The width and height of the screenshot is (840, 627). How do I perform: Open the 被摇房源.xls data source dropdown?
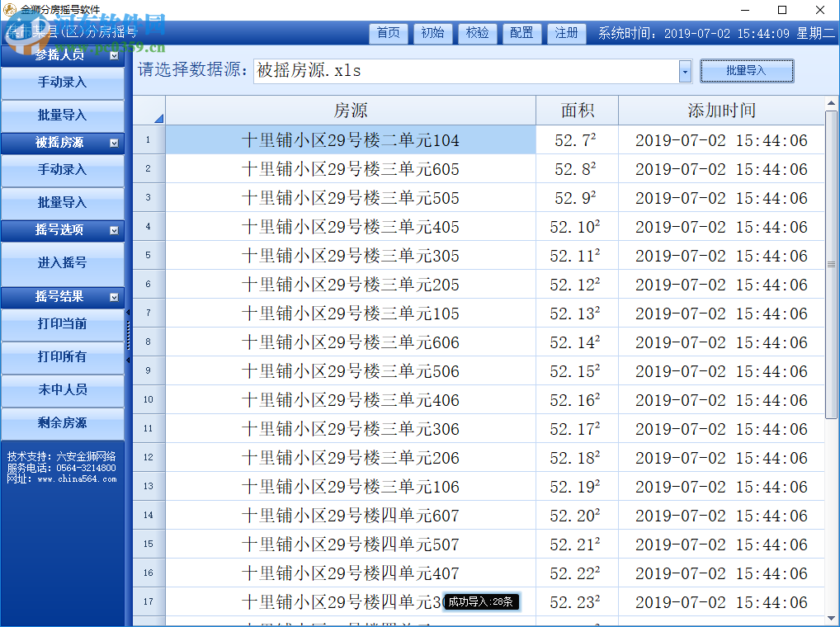point(683,72)
